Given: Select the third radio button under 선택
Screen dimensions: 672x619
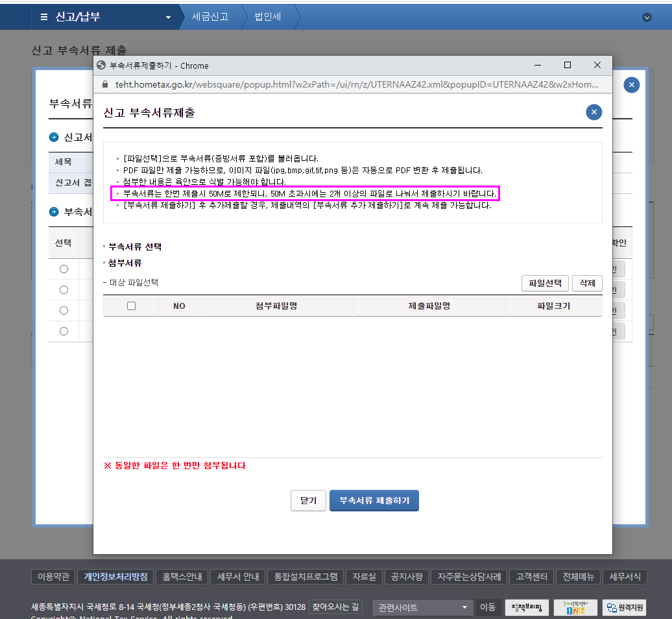Looking at the screenshot, I should click(64, 310).
